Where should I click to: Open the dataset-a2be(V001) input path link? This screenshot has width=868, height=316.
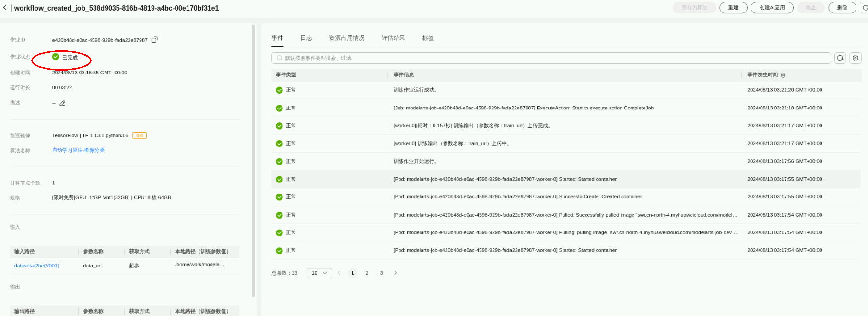point(36,266)
